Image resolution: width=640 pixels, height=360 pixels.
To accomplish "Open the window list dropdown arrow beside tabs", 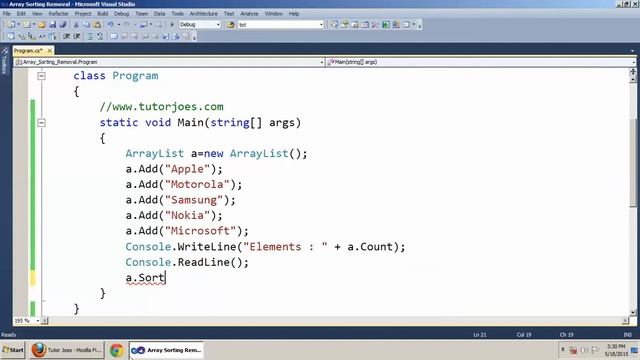I will coord(632,51).
